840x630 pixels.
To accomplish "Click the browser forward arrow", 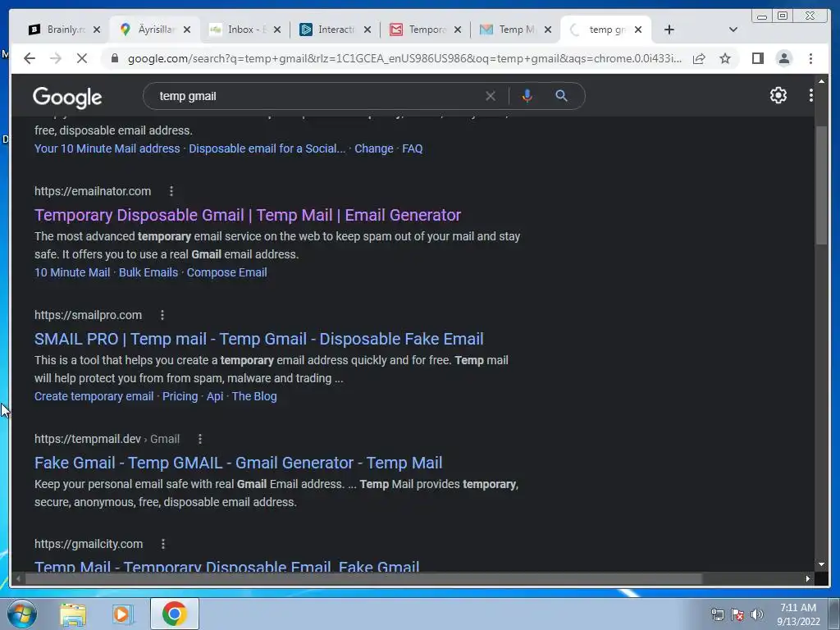I will 56,58.
